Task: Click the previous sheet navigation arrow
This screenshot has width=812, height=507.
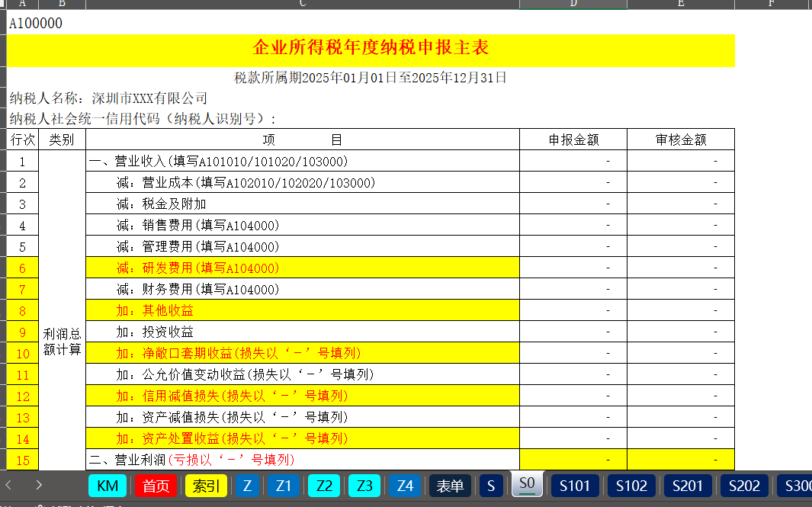Action: (9, 485)
